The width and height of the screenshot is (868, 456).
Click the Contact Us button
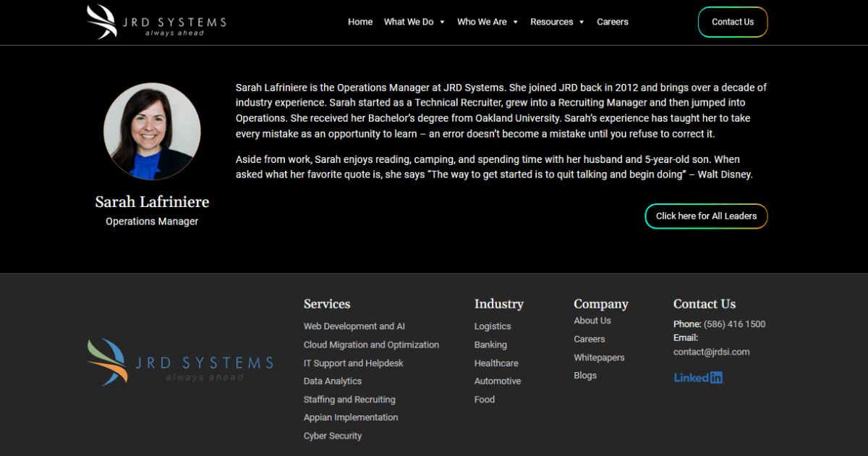[x=733, y=22]
